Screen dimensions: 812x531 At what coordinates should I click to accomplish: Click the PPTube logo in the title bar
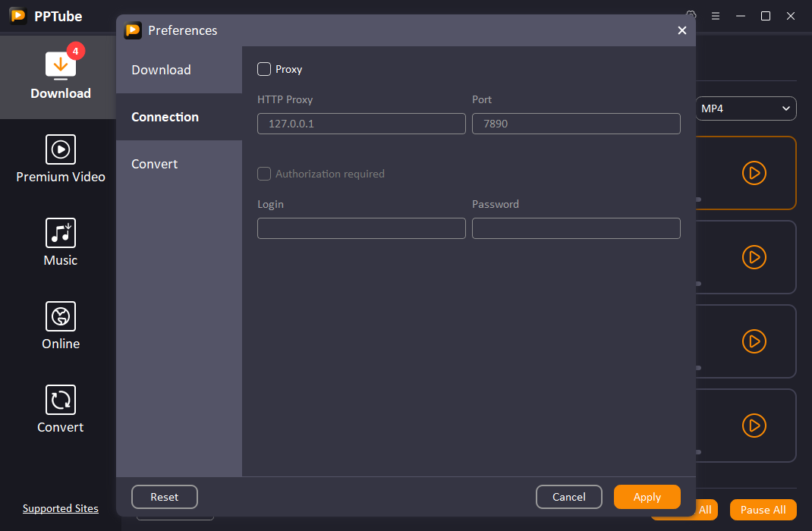pos(17,15)
